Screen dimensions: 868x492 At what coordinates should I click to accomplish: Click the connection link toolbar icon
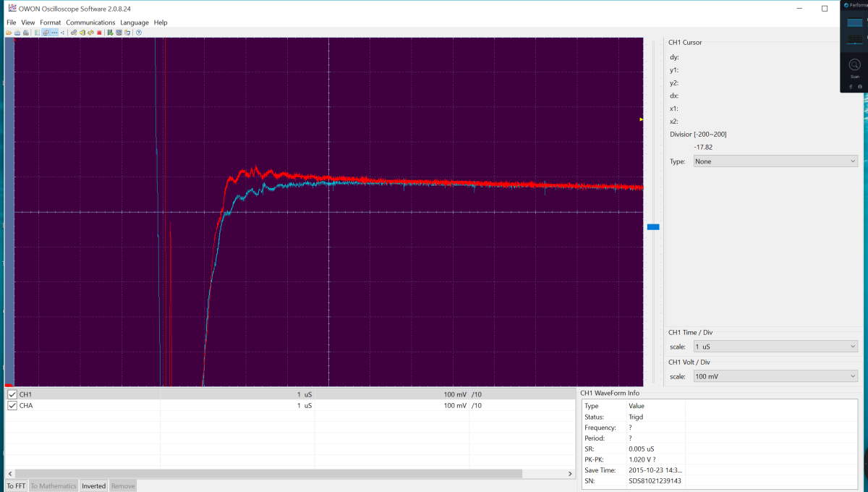(74, 33)
